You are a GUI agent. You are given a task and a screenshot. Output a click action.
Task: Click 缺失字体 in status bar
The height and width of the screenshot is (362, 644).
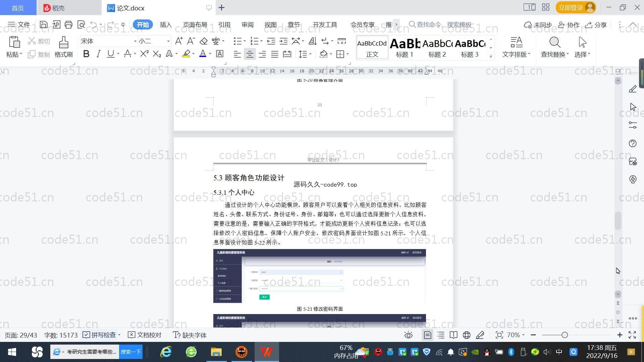click(x=190, y=335)
